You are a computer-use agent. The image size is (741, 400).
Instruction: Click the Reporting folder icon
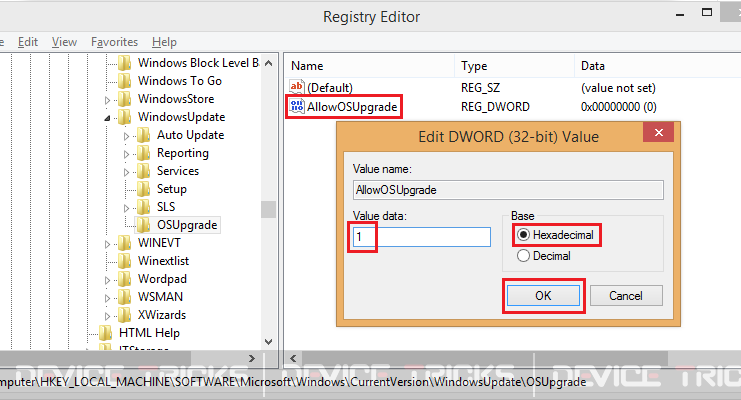tap(143, 153)
